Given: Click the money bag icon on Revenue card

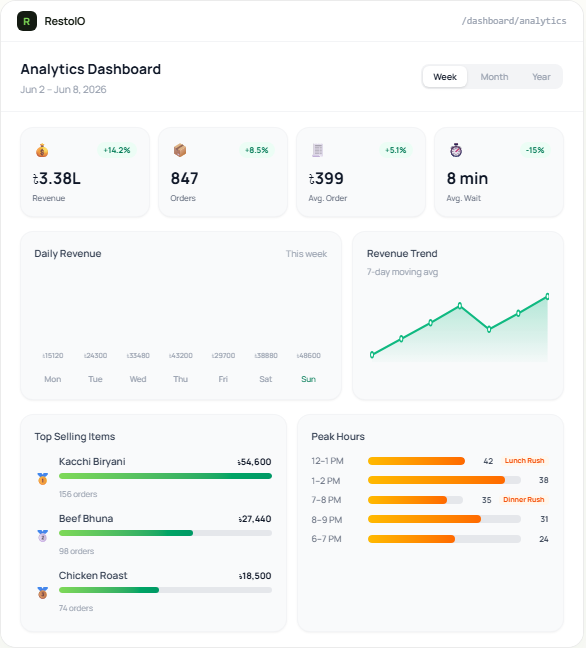Looking at the screenshot, I should tap(42, 150).
